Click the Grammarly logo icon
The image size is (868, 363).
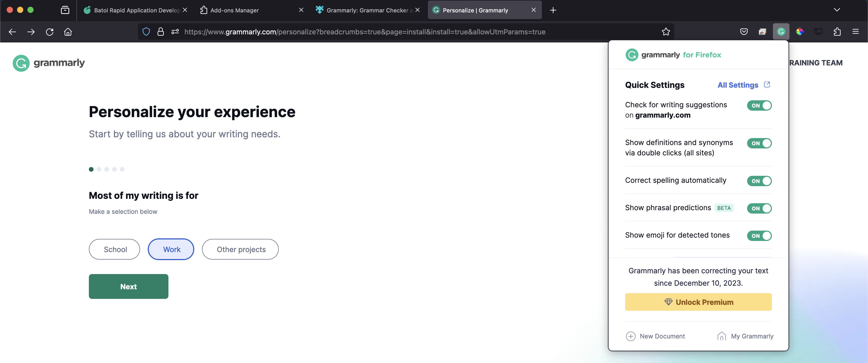click(21, 63)
